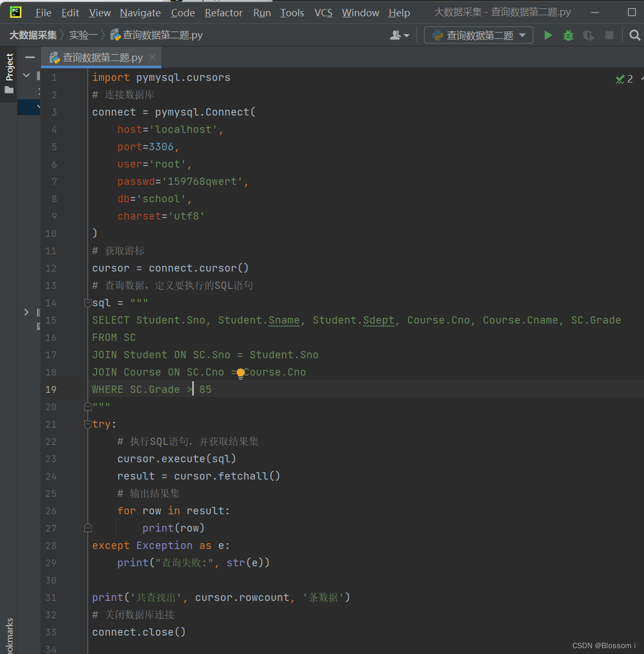Open Search Everywhere magnifier icon
Image resolution: width=644 pixels, height=654 pixels.
click(x=635, y=35)
